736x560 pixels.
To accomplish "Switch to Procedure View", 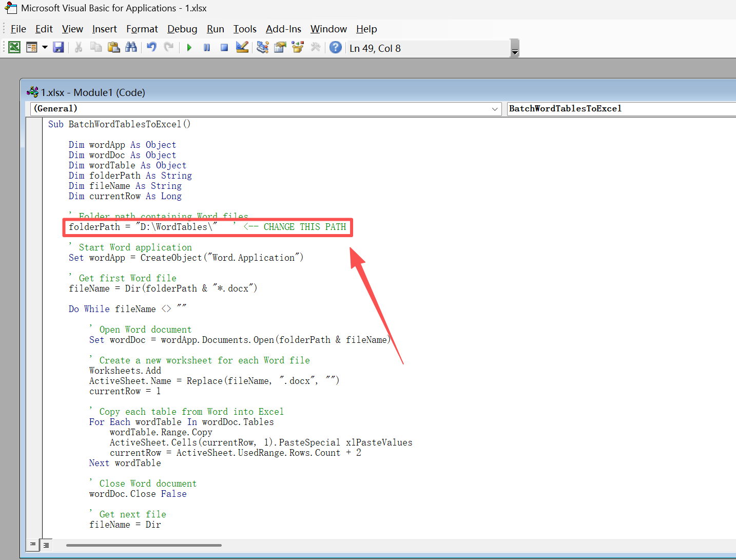I will [x=32, y=544].
